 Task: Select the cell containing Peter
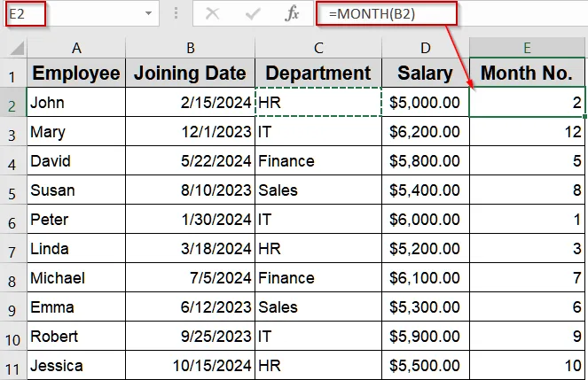pos(76,219)
